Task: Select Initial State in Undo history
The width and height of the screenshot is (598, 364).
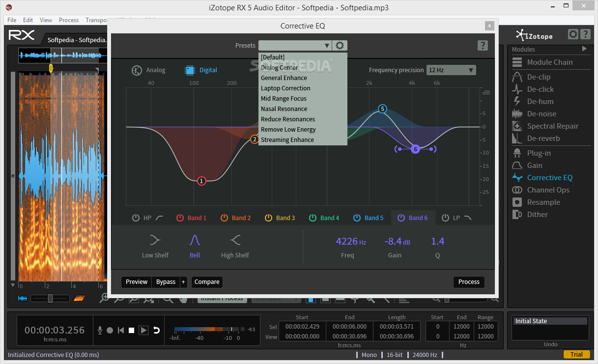Action: (550, 321)
